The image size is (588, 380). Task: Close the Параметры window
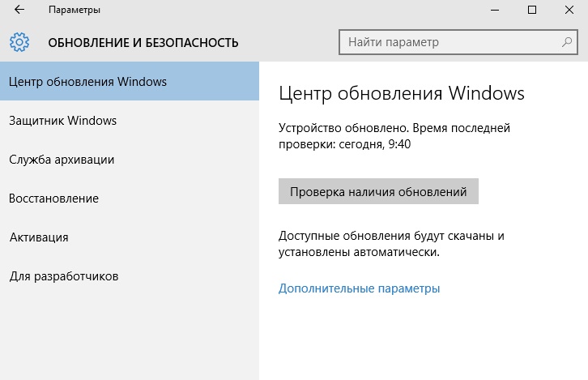(569, 10)
